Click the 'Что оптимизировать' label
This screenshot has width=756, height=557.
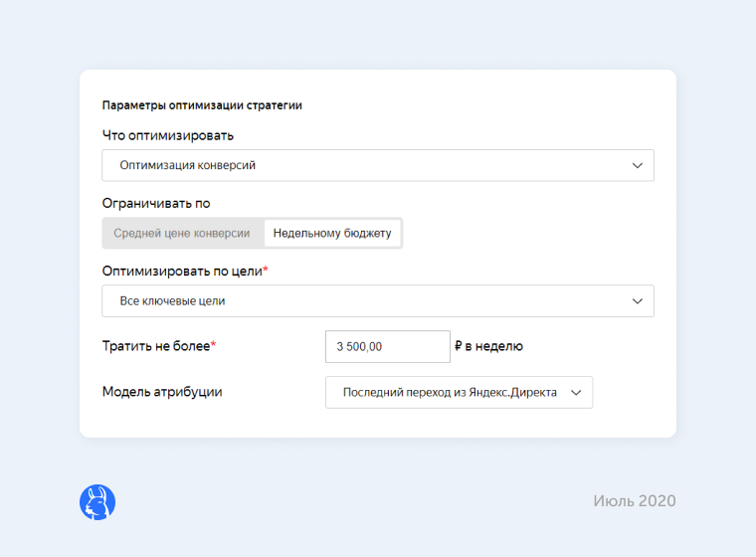coord(168,135)
